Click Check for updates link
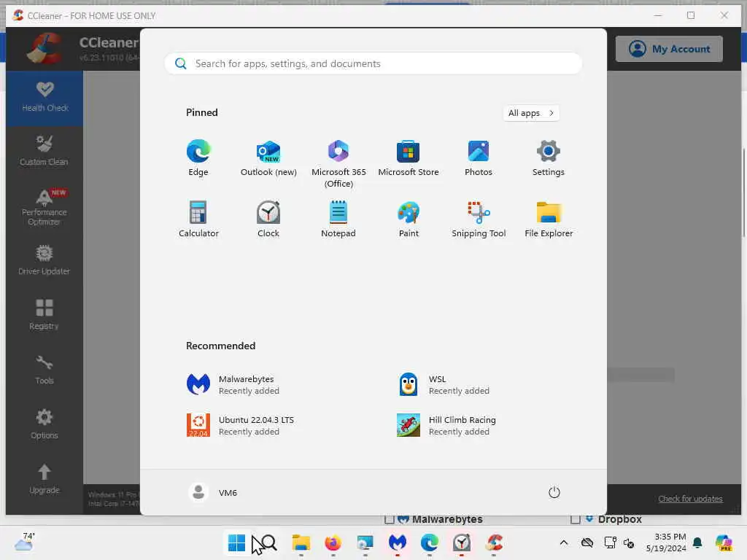 [690, 499]
